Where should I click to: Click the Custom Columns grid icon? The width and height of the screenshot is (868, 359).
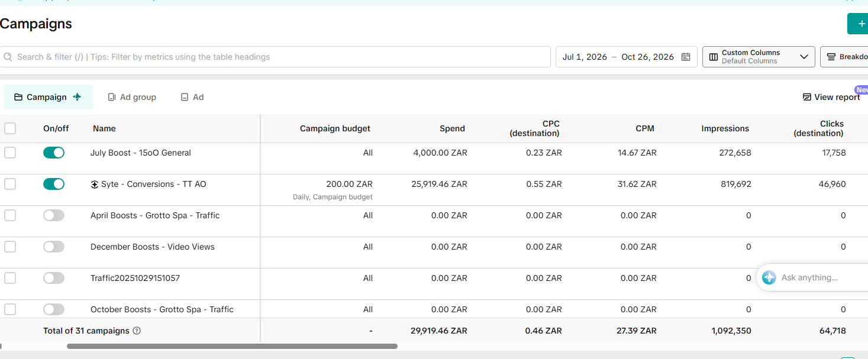coord(713,57)
